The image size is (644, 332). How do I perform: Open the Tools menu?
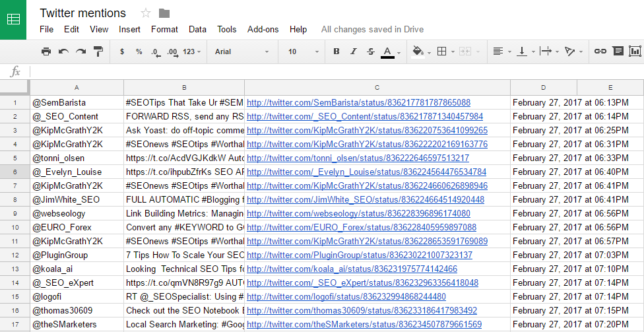227,30
